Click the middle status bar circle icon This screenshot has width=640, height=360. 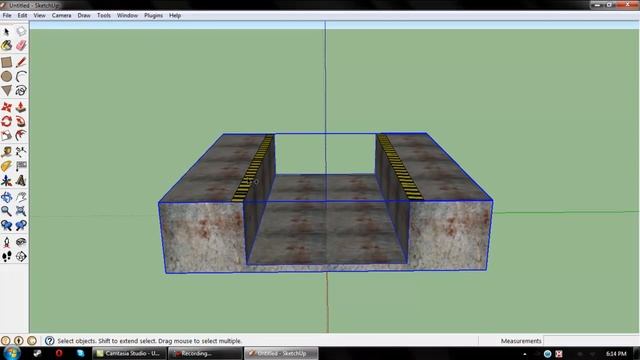tap(19, 341)
